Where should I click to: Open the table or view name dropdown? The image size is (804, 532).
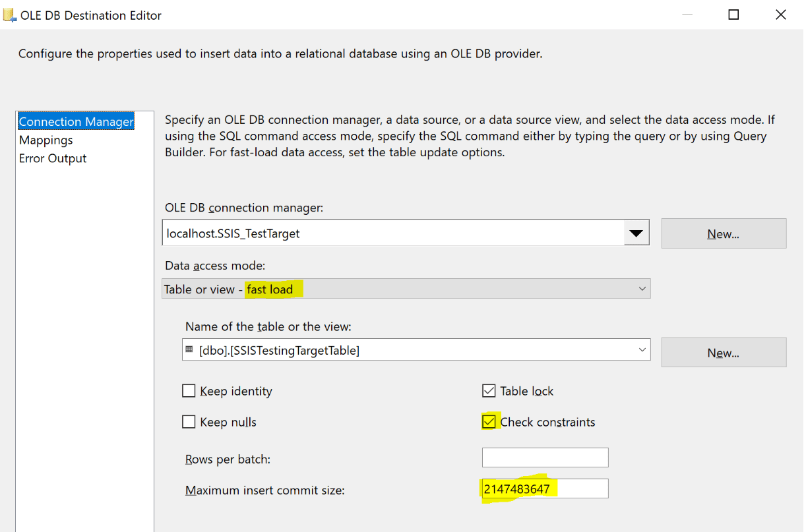click(x=642, y=350)
